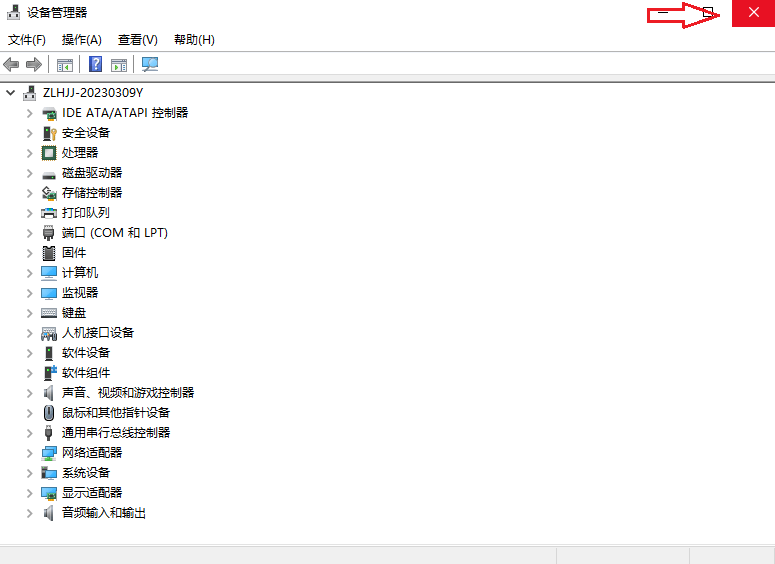Select the 人机接口设备 label
Image resolution: width=775 pixels, height=564 pixels.
tap(98, 333)
